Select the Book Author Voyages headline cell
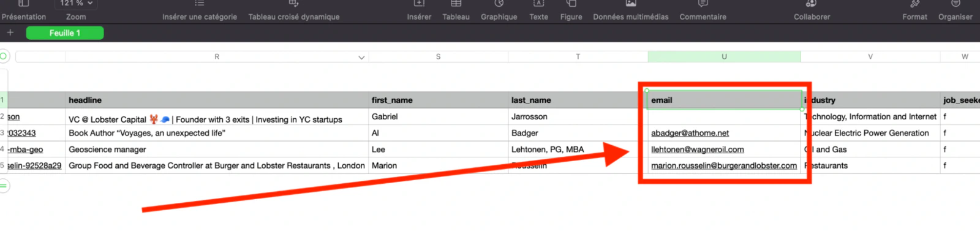 pyautogui.click(x=217, y=133)
